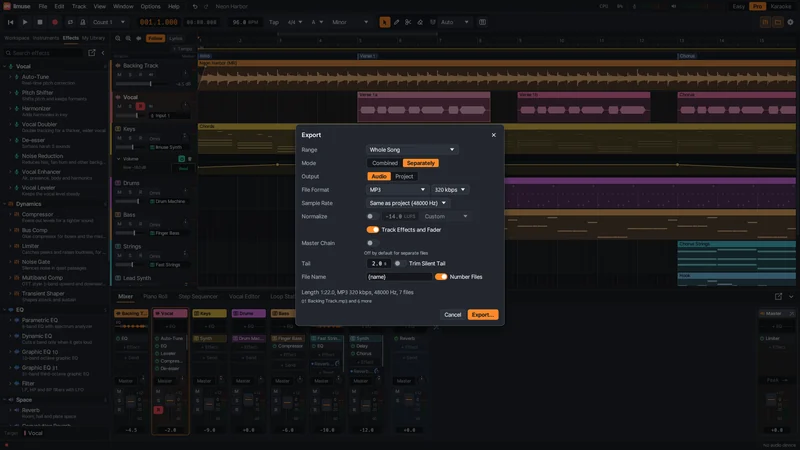The image size is (800, 450).
Task: Open the Track menu
Action: (79, 7)
